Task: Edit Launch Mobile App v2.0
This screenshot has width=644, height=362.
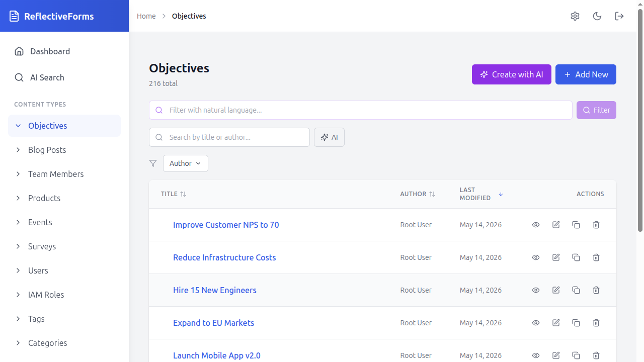Action: pyautogui.click(x=556, y=355)
